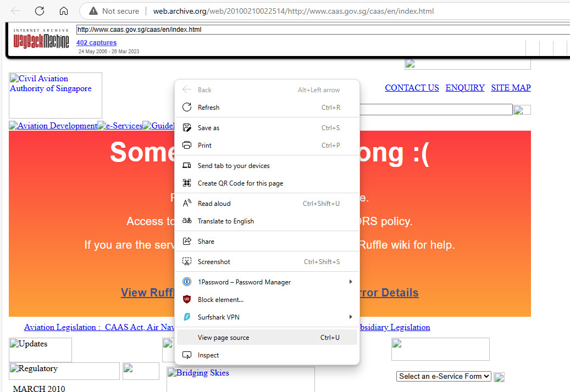Select Inspect in the context menu

point(267,355)
